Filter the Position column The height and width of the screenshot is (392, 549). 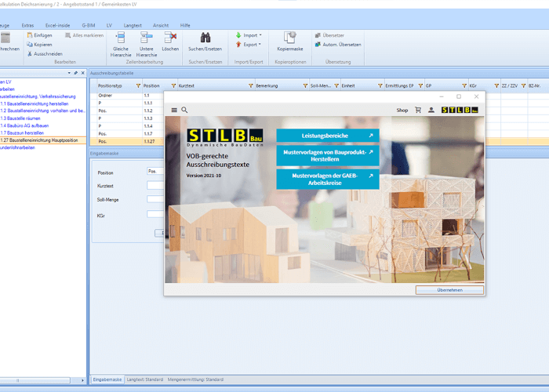pyautogui.click(x=173, y=85)
